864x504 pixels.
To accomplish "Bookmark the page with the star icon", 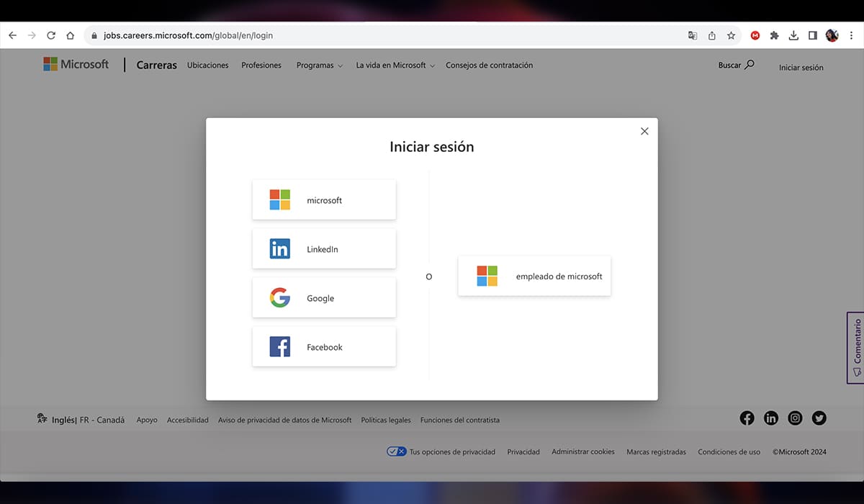I will (x=731, y=35).
